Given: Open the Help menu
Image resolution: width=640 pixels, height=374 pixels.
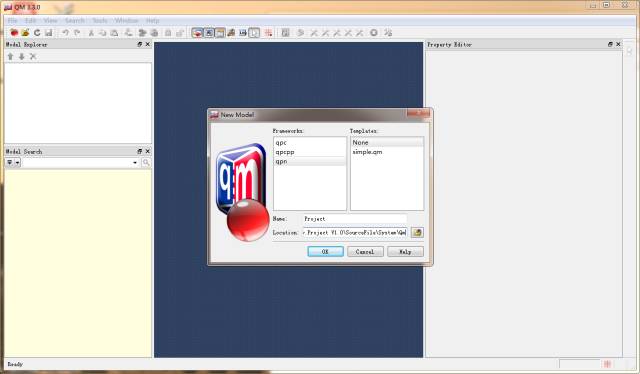Looking at the screenshot, I should click(152, 20).
